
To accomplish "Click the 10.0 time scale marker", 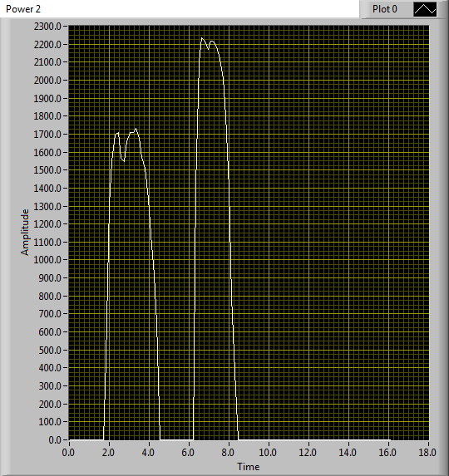I will [x=268, y=453].
